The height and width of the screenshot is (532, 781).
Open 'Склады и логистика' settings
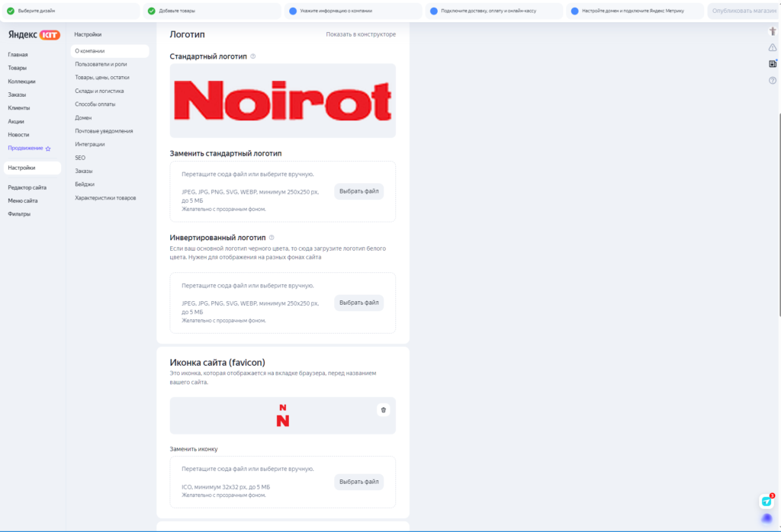(x=100, y=91)
